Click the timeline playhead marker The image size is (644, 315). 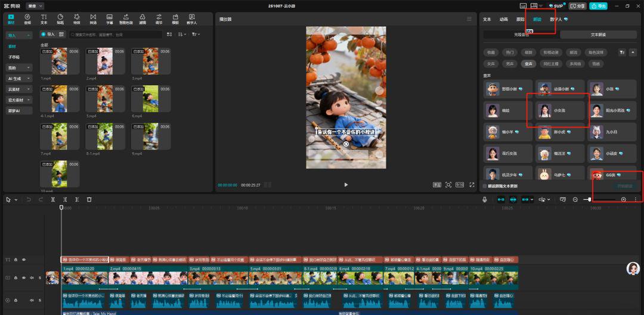pos(61,208)
